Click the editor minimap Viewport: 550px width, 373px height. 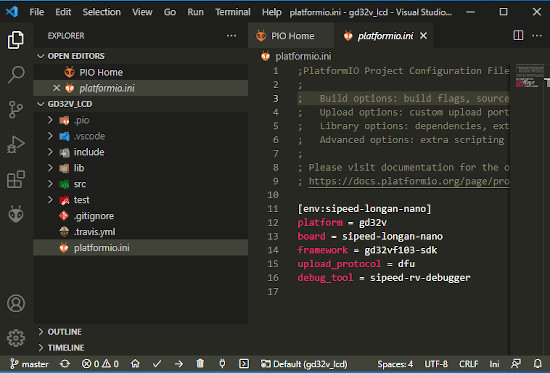point(530,76)
